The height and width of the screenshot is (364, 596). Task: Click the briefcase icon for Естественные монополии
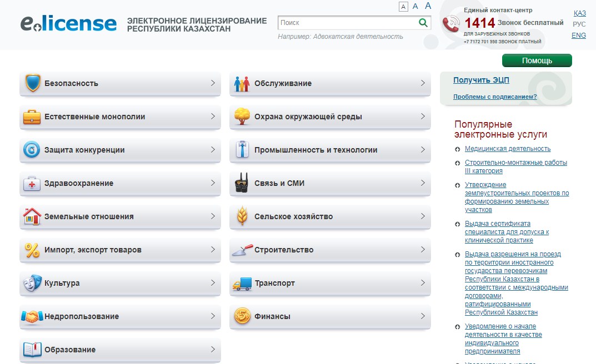point(32,117)
